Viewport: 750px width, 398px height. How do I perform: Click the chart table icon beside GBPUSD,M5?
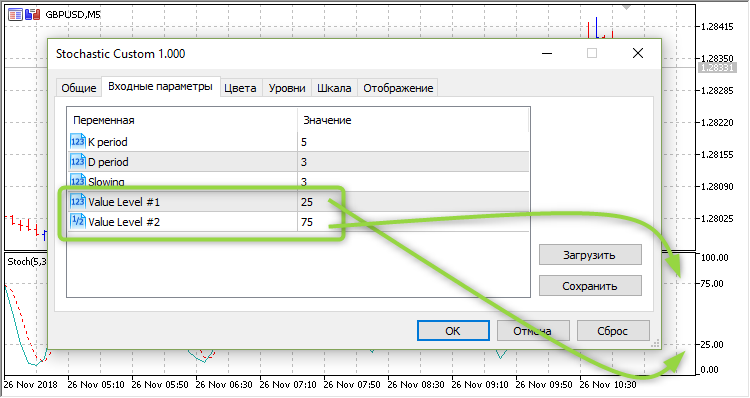pos(15,14)
